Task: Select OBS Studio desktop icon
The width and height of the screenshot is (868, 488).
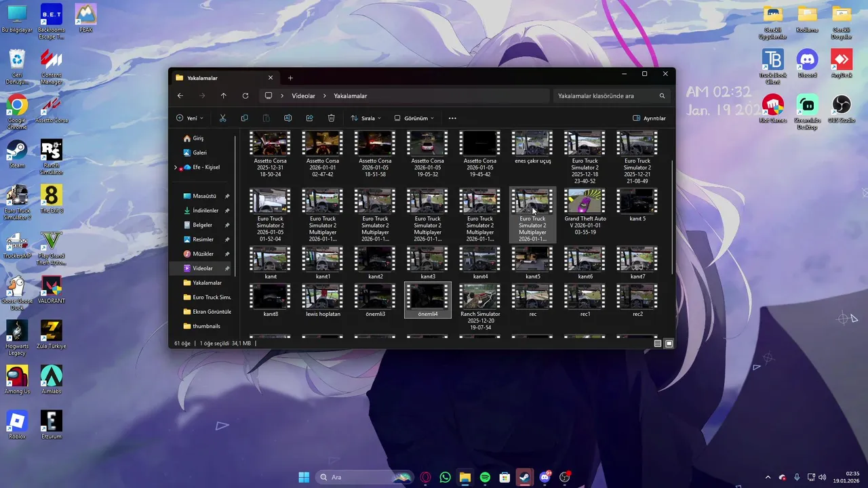Action: click(x=842, y=108)
